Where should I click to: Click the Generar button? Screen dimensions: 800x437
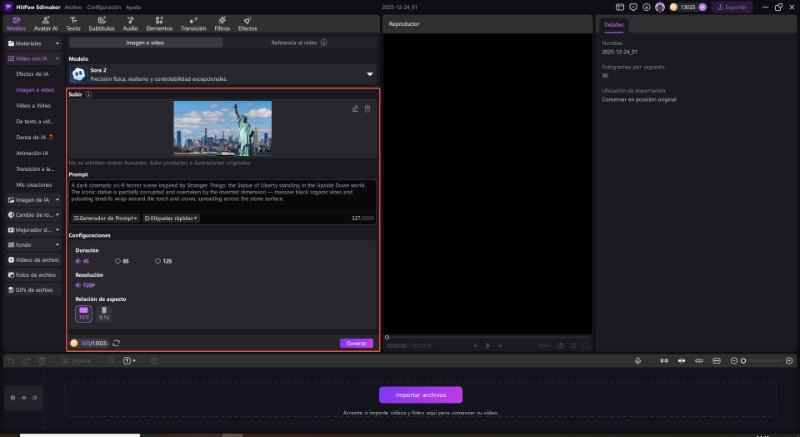point(356,343)
